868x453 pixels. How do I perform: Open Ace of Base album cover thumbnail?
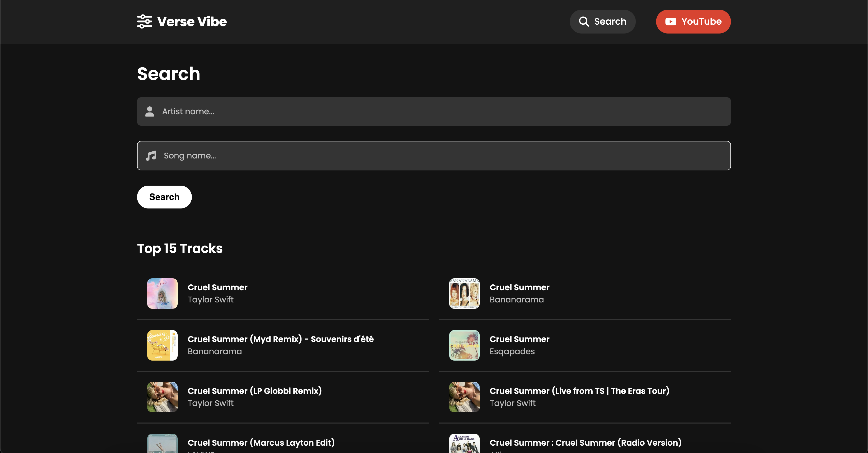tap(464, 443)
